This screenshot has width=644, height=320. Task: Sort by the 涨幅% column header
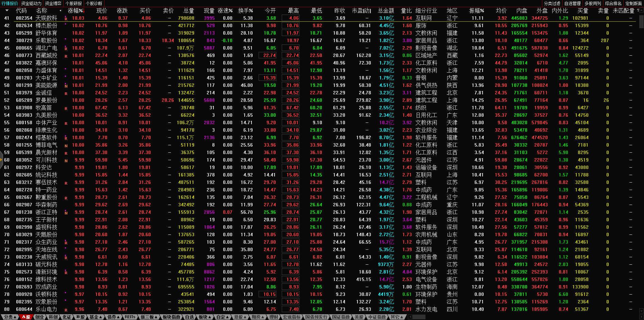click(x=75, y=11)
